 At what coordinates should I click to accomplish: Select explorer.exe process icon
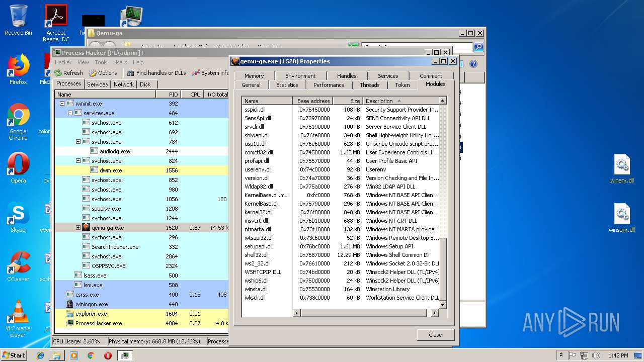point(70,314)
